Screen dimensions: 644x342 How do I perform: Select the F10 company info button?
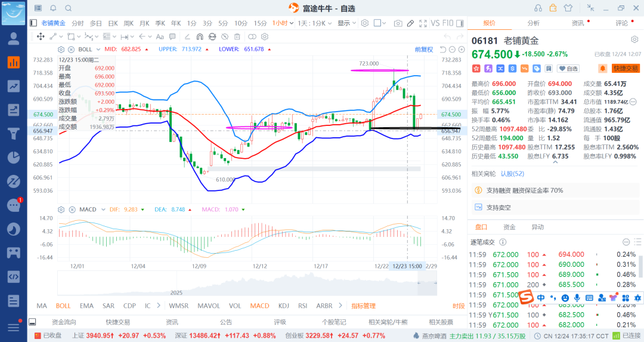[x=448, y=23]
